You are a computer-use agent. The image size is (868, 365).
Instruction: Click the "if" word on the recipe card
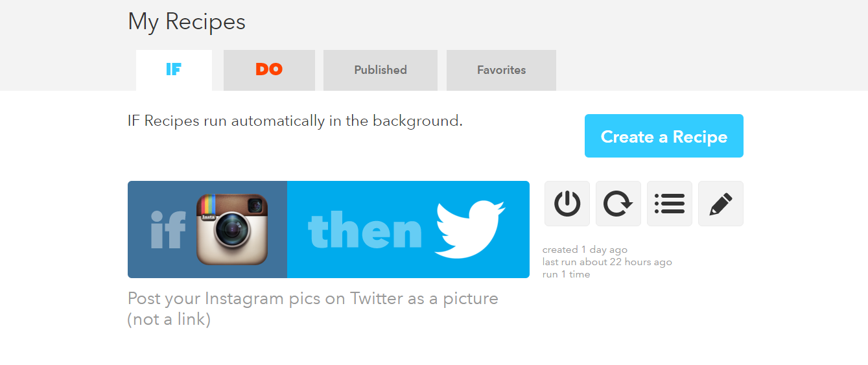pos(168,230)
